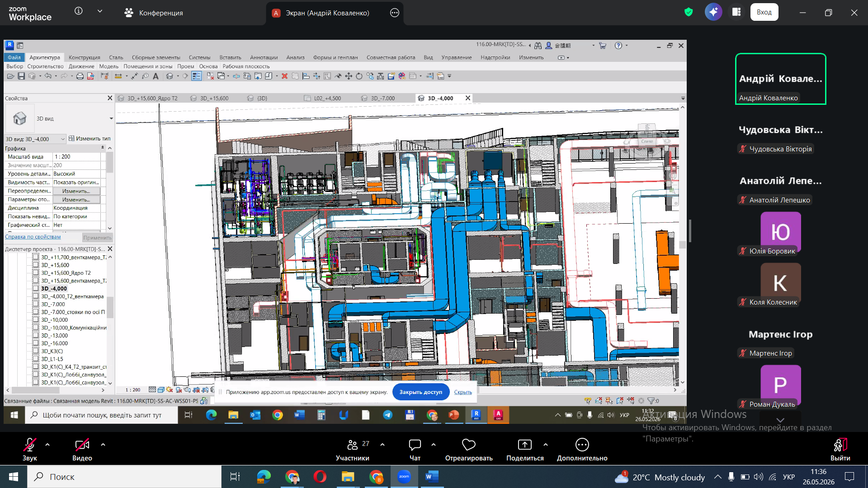
Task: Click the binoculars search icon in Revit title bar
Action: click(538, 46)
